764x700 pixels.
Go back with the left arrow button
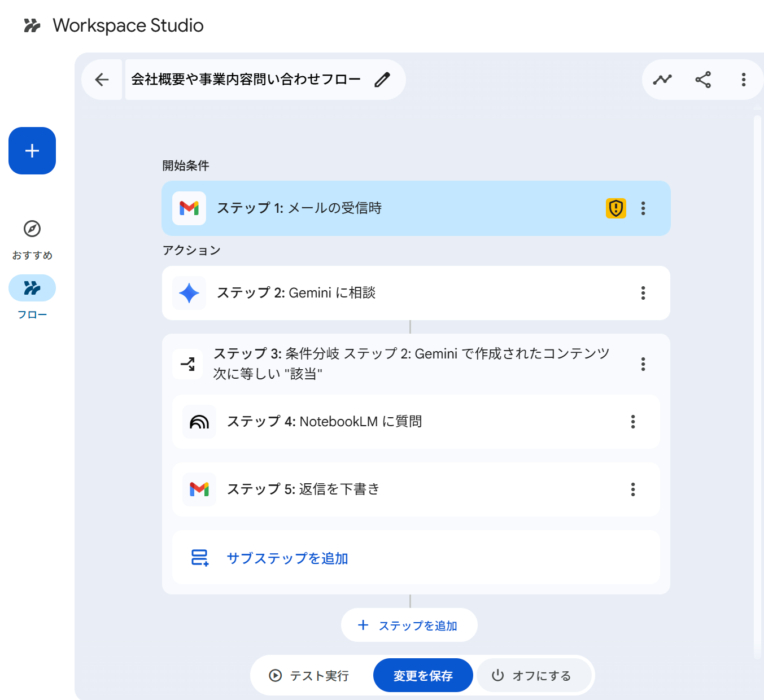102,80
